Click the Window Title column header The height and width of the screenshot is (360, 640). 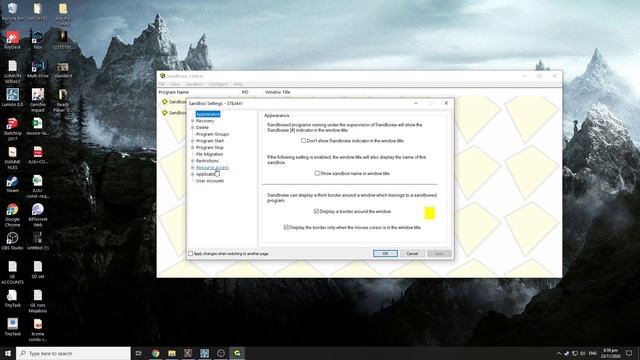278,92
